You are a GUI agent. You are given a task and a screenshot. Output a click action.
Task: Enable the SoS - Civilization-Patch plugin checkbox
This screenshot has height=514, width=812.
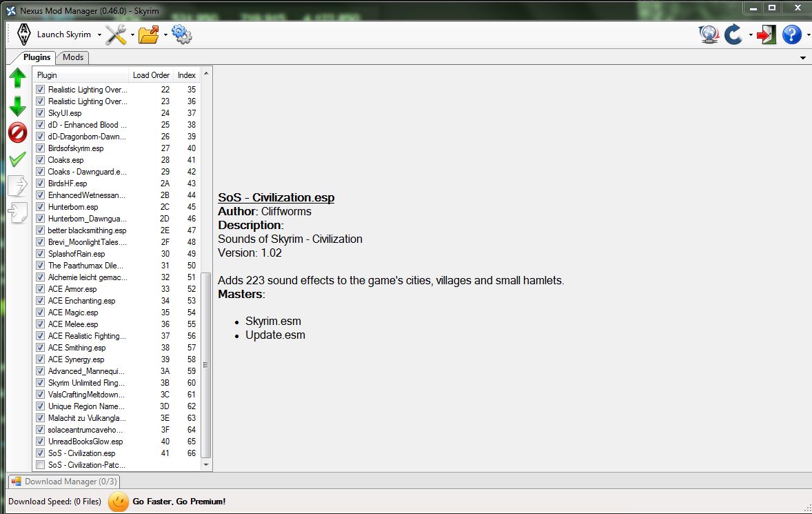click(41, 465)
